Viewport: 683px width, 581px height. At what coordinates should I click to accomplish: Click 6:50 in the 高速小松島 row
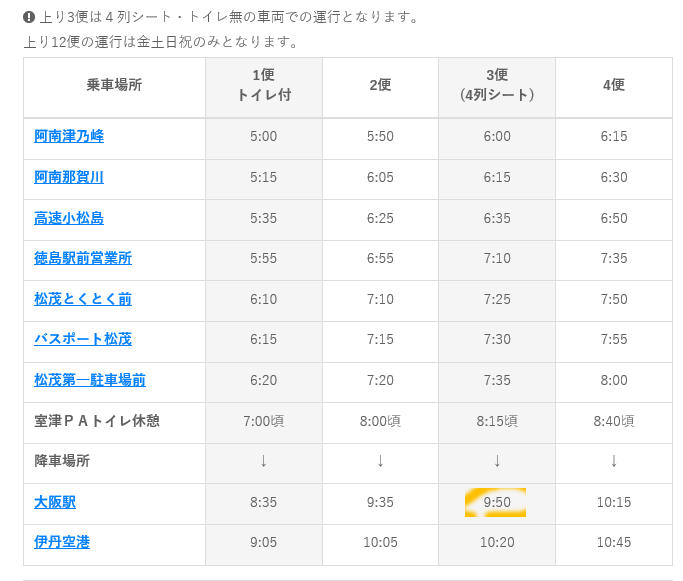click(614, 218)
